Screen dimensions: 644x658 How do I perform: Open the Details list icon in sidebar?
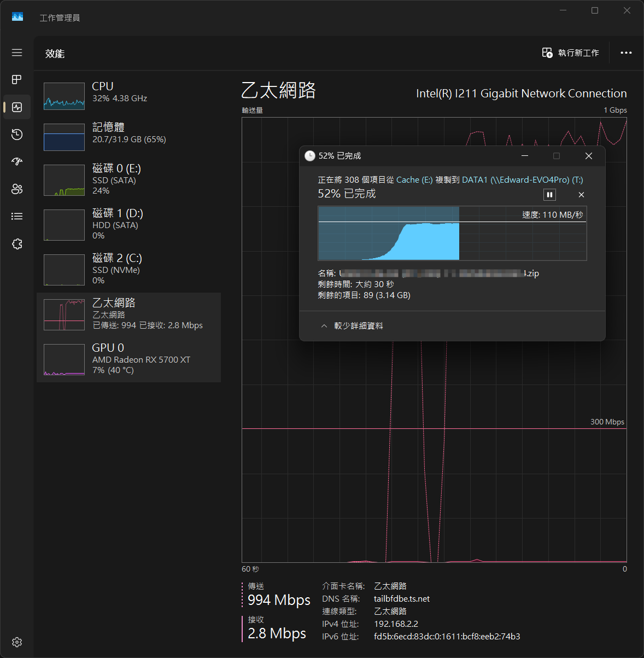(x=17, y=217)
